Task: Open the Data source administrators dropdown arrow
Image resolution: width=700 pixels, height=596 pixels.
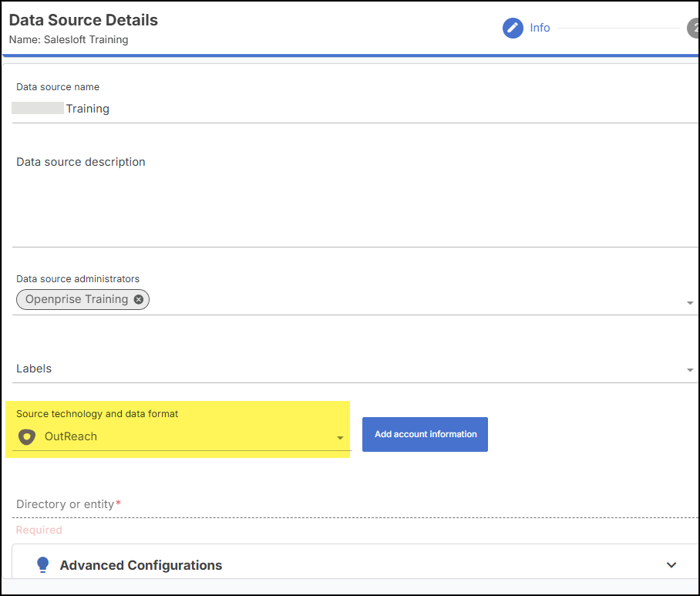Action: click(x=690, y=303)
